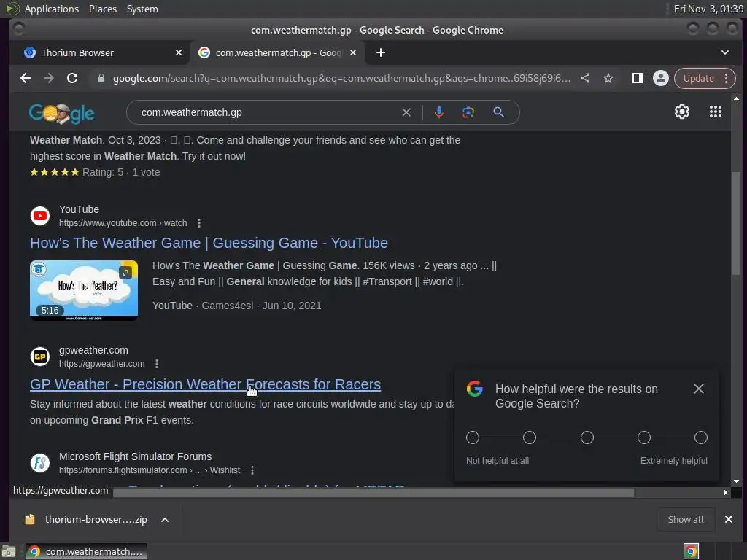Open Google quick settings gear
This screenshot has width=747, height=560.
682,112
